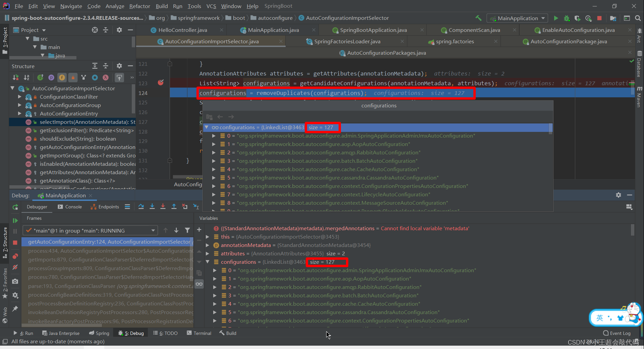The width and height of the screenshot is (644, 349).
Task: Click line 123 breakpoint marker in gutter
Action: 161,83
